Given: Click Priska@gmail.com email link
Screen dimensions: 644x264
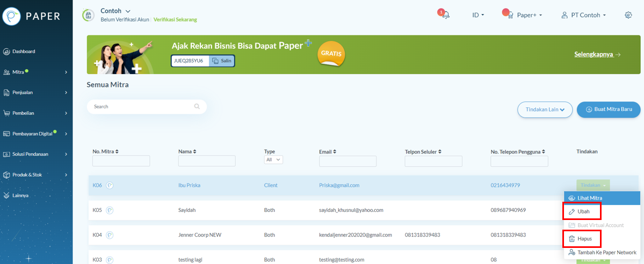Looking at the screenshot, I should pyautogui.click(x=339, y=185).
